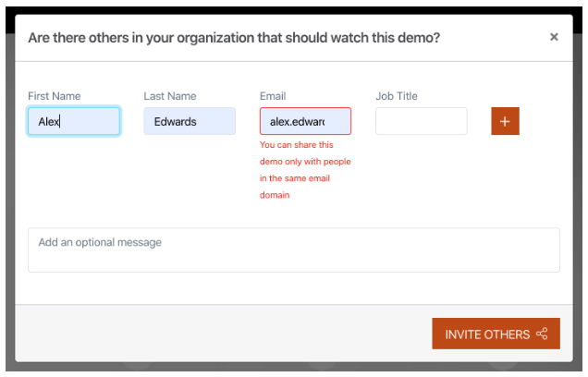Click the First Name label
588x377 pixels.
click(55, 96)
